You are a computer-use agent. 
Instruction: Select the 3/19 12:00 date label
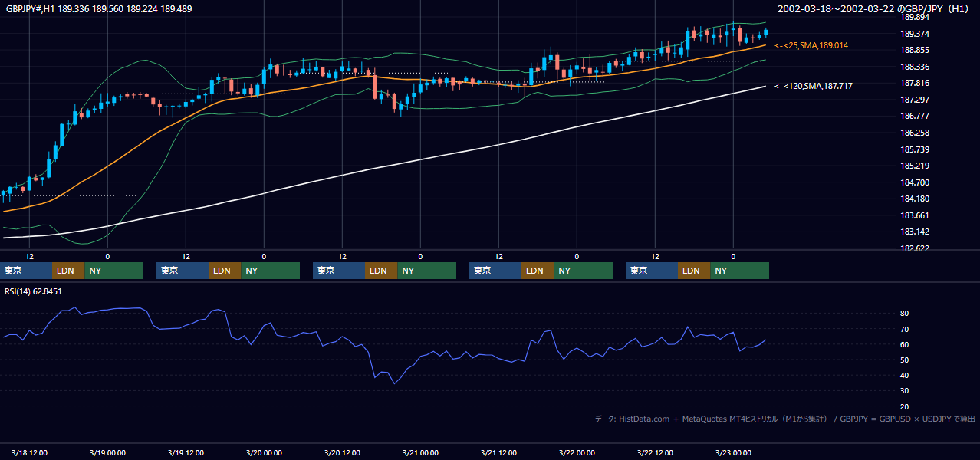tap(186, 452)
